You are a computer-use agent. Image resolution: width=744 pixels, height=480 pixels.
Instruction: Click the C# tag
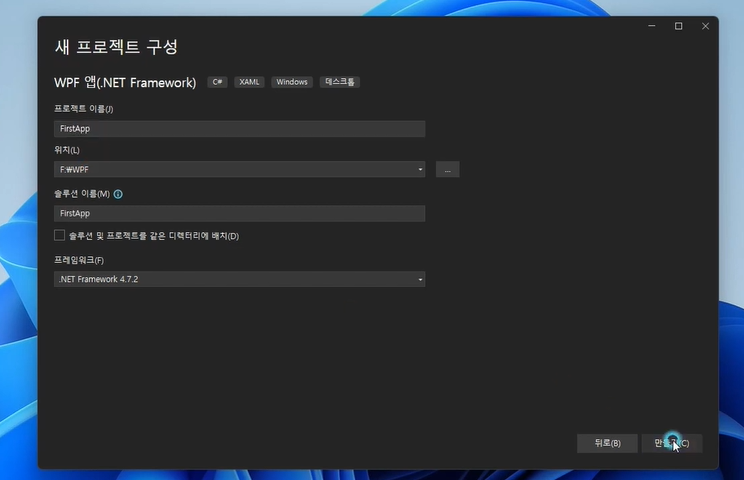pyautogui.click(x=217, y=82)
